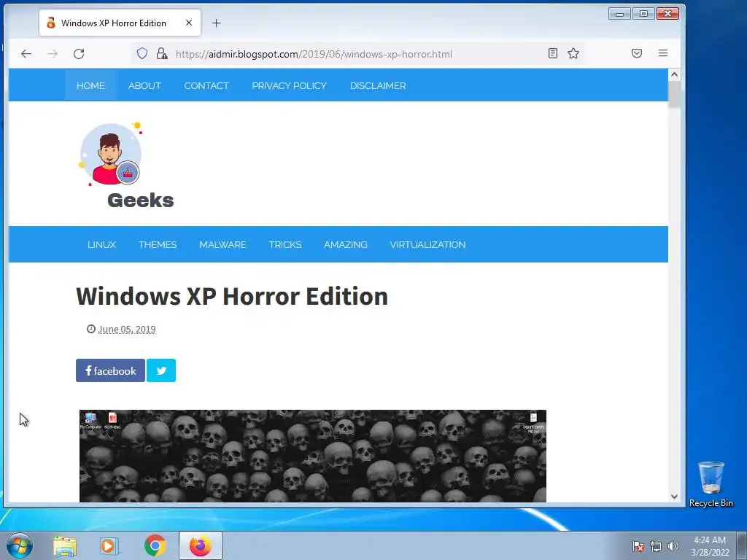Image resolution: width=747 pixels, height=560 pixels.
Task: Open the skull wallpaper screenshot image
Action: click(312, 456)
